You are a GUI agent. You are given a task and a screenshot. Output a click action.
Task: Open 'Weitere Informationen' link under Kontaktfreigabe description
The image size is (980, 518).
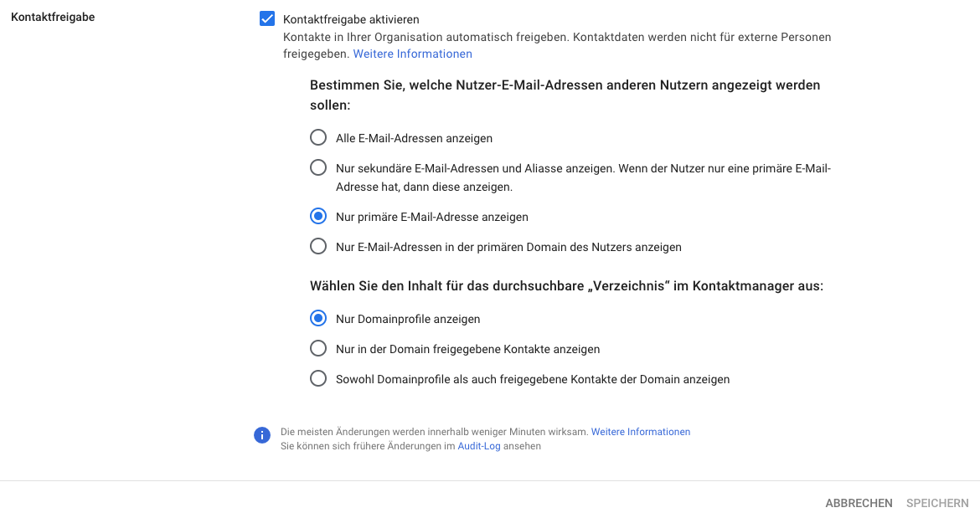pos(412,54)
